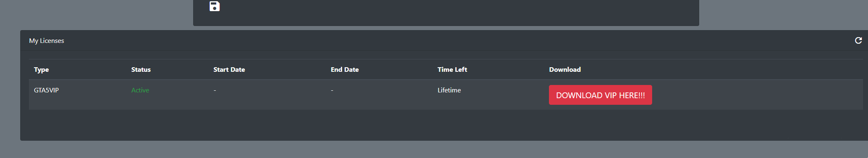Click the empty area below the license table
The width and height of the screenshot is (868, 158).
(x=444, y=125)
